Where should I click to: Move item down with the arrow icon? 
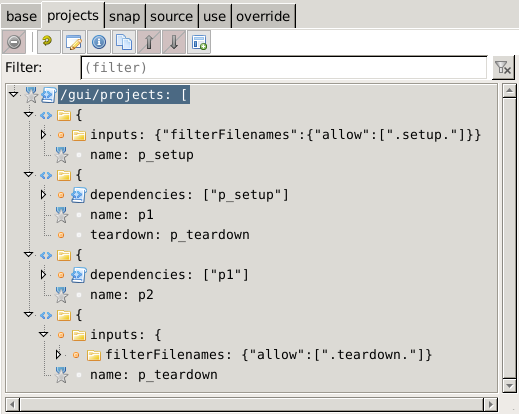click(x=174, y=42)
